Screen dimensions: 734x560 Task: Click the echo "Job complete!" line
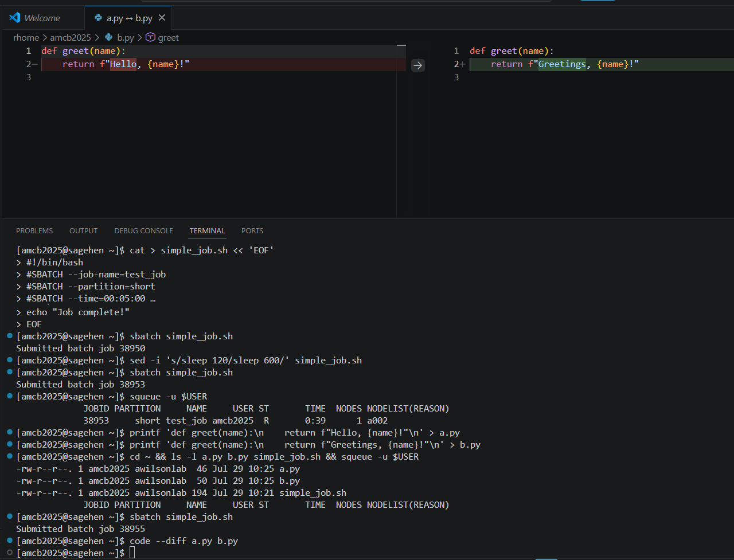point(78,312)
